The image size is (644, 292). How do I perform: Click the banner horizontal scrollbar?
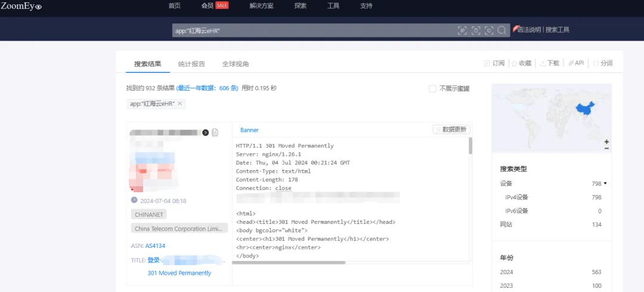[x=289, y=262]
